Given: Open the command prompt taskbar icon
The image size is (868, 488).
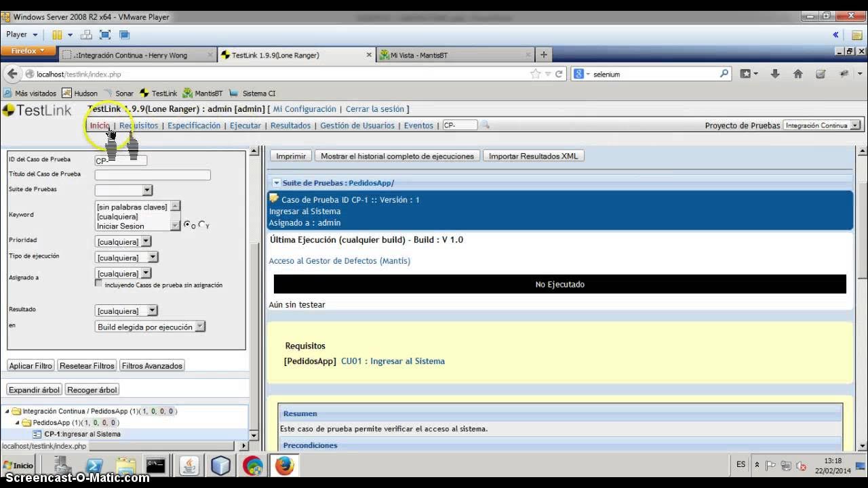Looking at the screenshot, I should pyautogui.click(x=155, y=466).
